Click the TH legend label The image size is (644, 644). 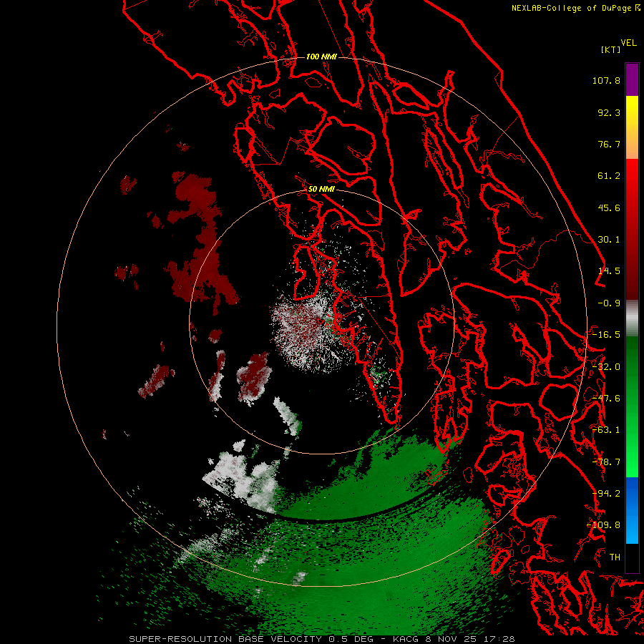point(615,557)
